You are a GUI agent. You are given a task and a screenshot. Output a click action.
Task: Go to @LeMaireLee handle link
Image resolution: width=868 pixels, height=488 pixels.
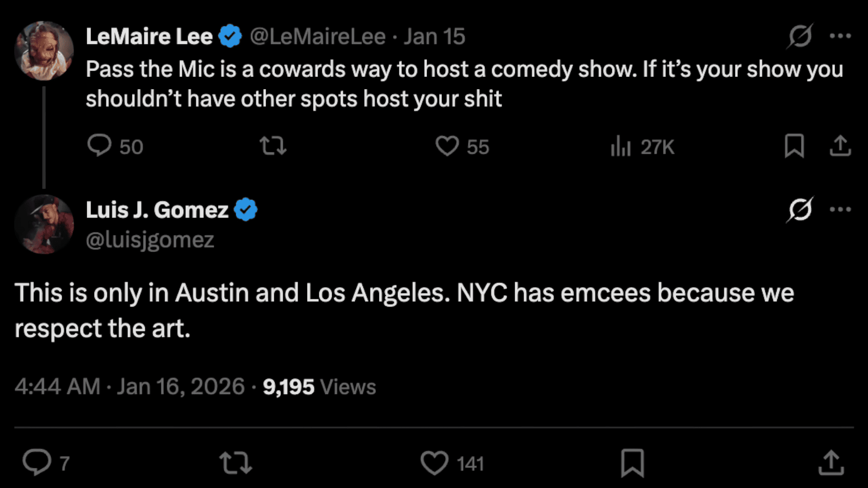point(318,36)
